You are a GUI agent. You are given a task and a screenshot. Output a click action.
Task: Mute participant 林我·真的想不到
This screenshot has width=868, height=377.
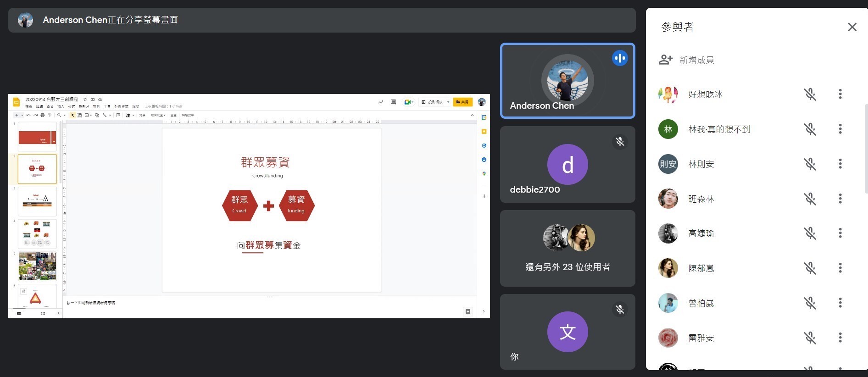coord(810,129)
